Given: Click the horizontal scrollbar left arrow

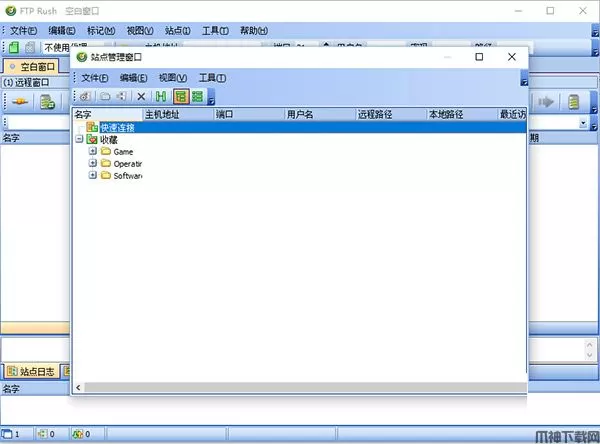Looking at the screenshot, I should [78, 388].
